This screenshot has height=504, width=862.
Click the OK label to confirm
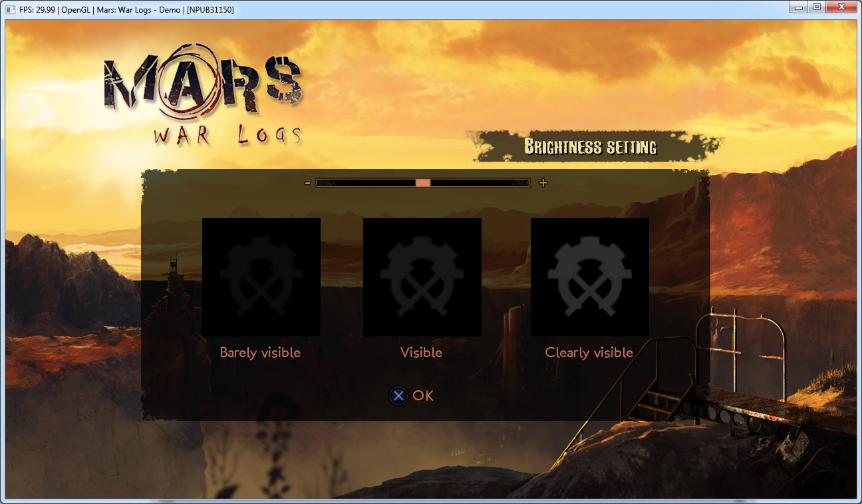(423, 396)
